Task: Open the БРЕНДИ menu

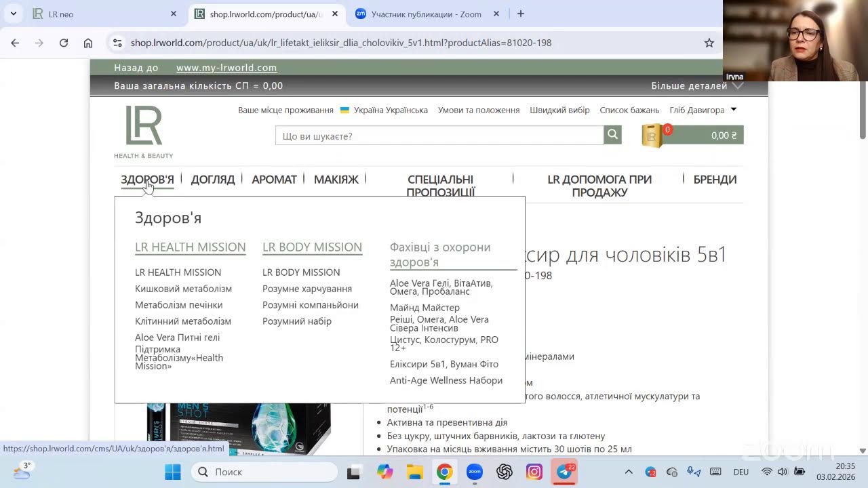Action: click(x=715, y=180)
